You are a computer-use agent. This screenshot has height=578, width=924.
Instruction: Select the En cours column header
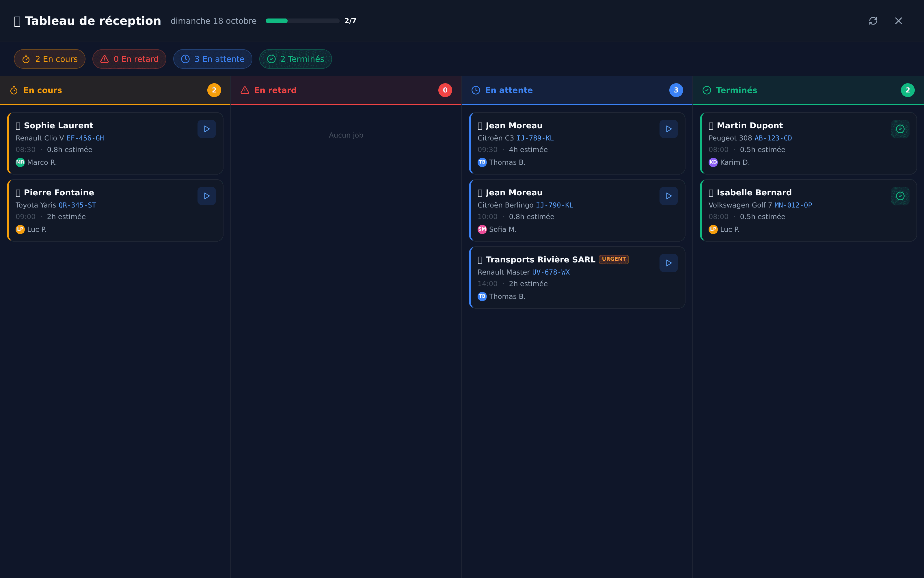pyautogui.click(x=115, y=90)
